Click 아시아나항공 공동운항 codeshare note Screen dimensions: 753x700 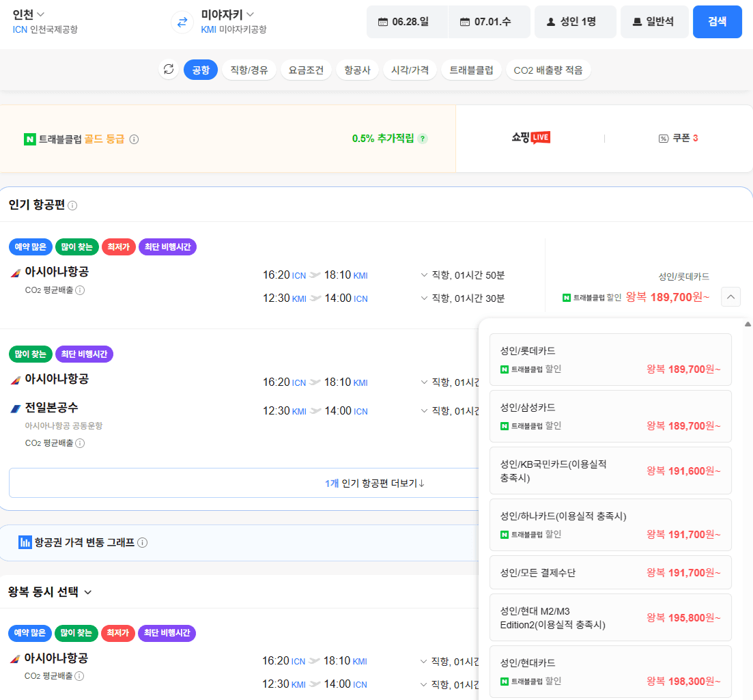click(x=64, y=425)
